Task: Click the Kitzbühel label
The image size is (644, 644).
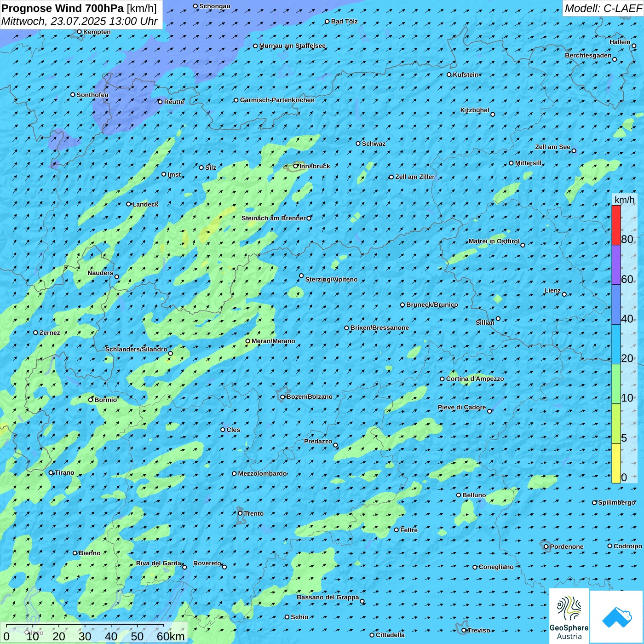Action: point(475,110)
